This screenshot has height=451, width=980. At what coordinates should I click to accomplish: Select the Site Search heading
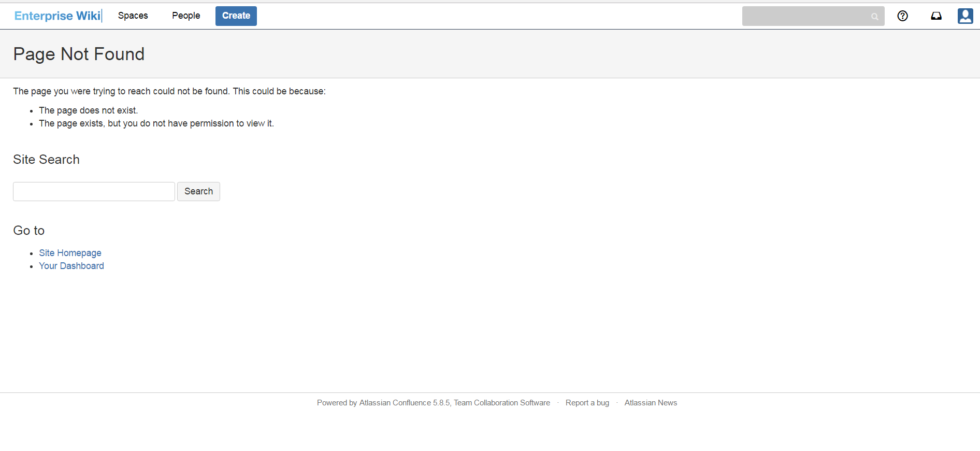46,160
